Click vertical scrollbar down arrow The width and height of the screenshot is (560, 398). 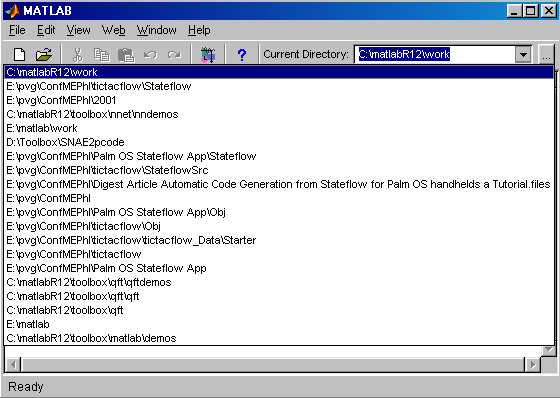[x=549, y=350]
